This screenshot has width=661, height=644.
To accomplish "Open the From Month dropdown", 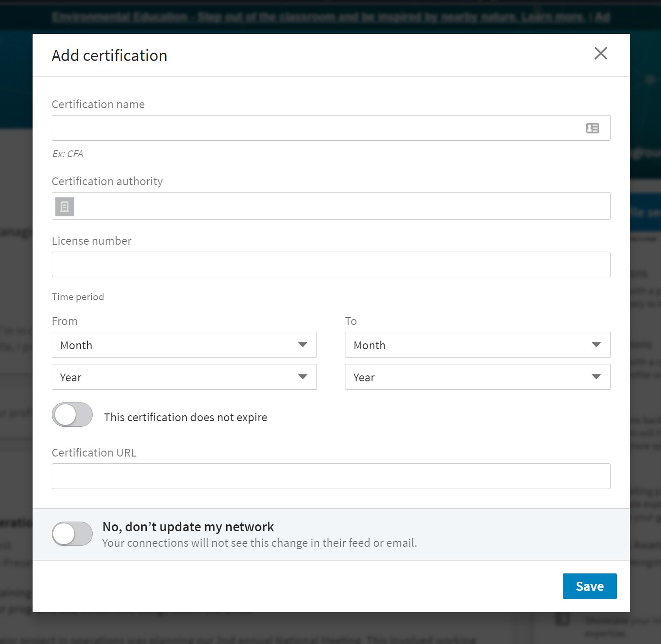I will click(x=184, y=345).
